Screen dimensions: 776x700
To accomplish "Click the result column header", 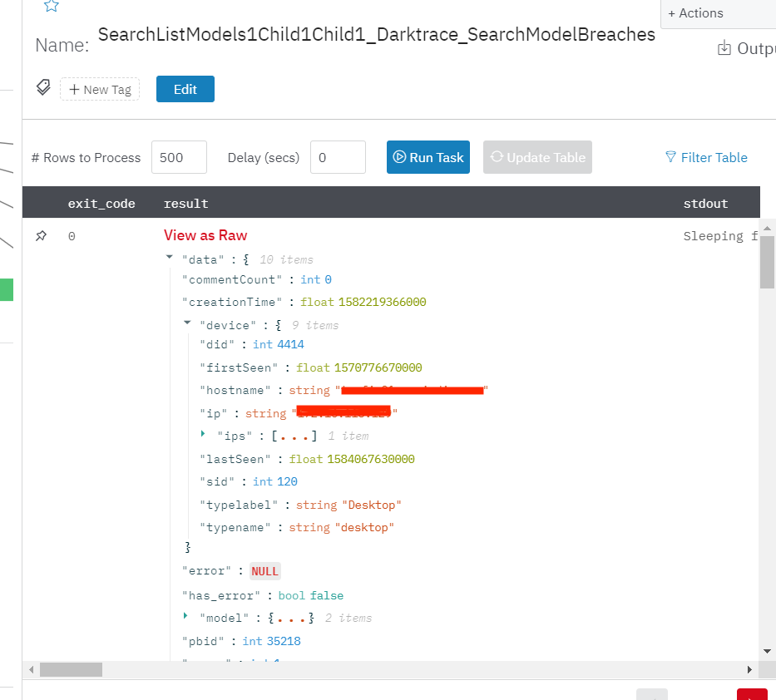I will tap(186, 204).
